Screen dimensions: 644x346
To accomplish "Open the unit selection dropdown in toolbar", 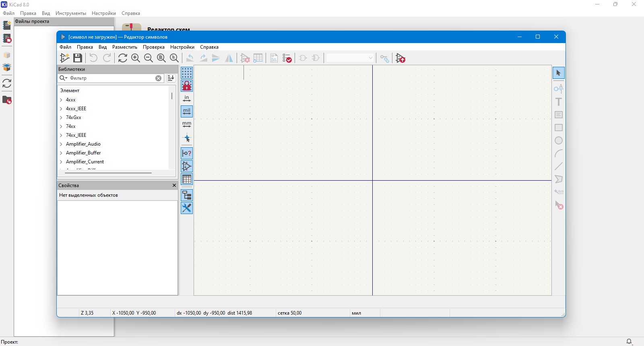I will (350, 58).
